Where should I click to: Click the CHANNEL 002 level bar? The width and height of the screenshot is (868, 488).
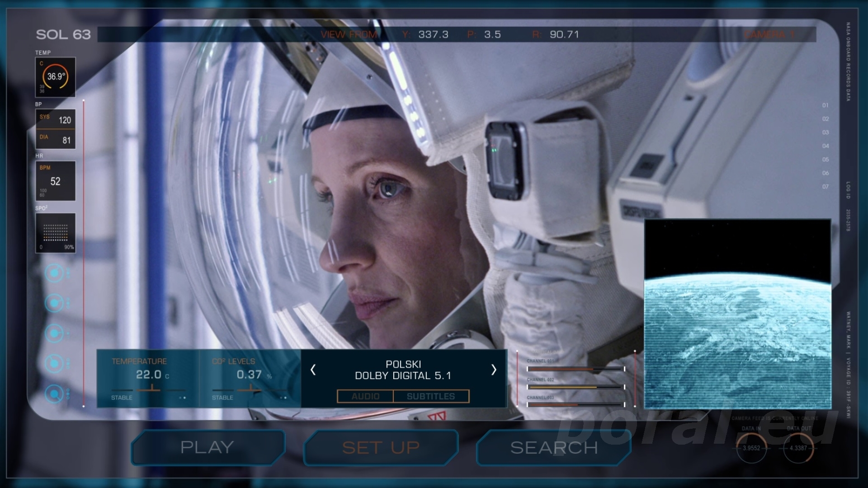(x=576, y=387)
